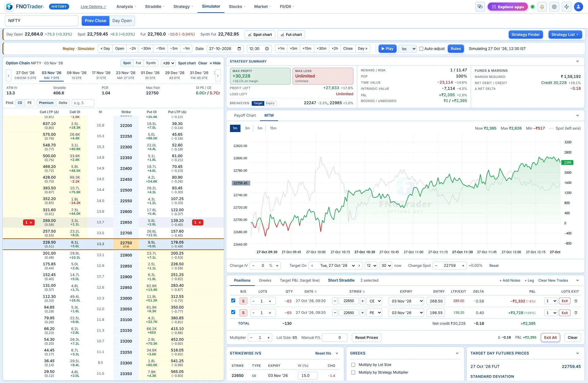Open the notifications bell icon
The image size is (588, 383).
click(x=542, y=7)
